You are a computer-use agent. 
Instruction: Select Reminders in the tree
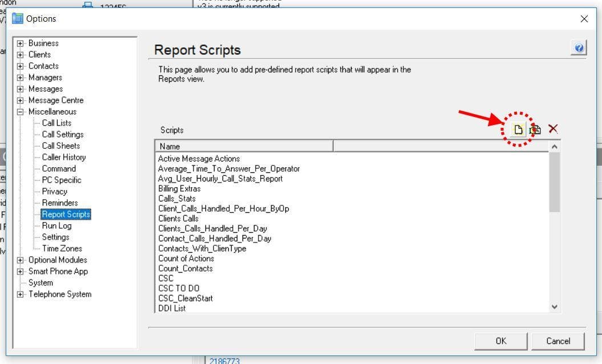(59, 203)
